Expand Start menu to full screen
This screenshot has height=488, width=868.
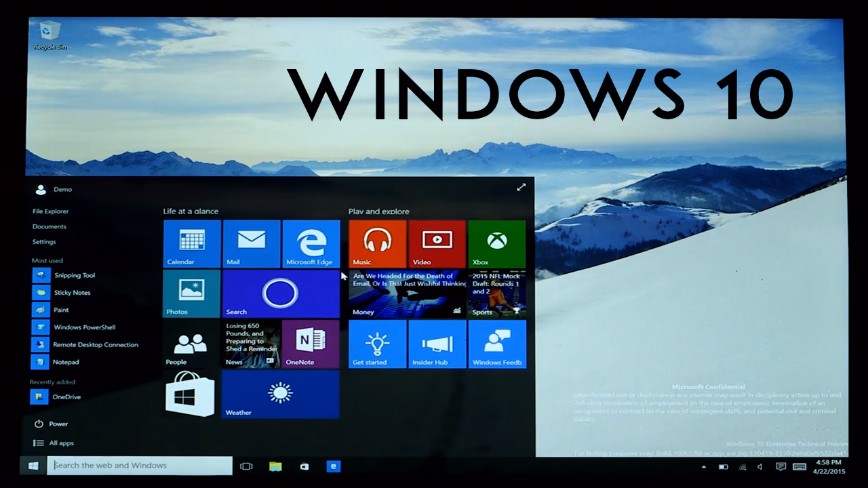(x=521, y=187)
